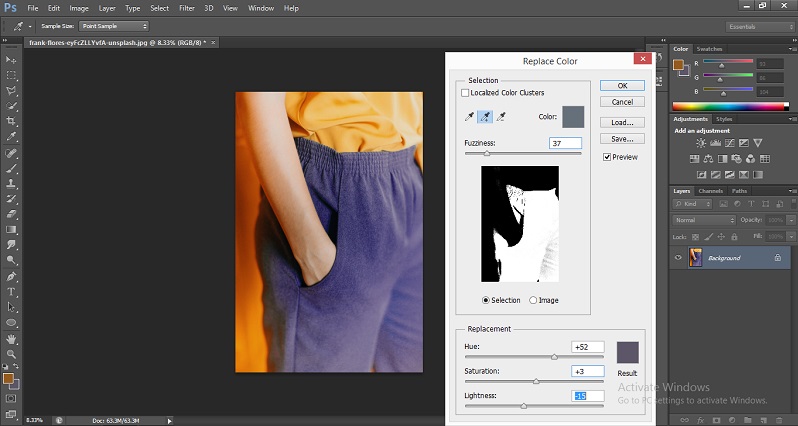This screenshot has height=426, width=798.
Task: Select the Ellipse shape tool
Action: click(11, 323)
